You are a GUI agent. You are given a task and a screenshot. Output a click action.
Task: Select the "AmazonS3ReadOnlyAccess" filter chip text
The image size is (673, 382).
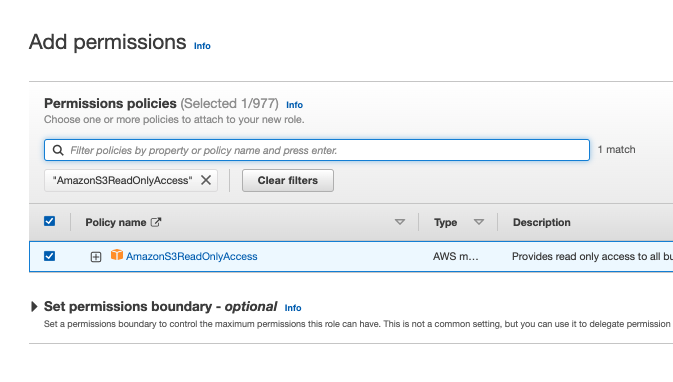point(122,180)
